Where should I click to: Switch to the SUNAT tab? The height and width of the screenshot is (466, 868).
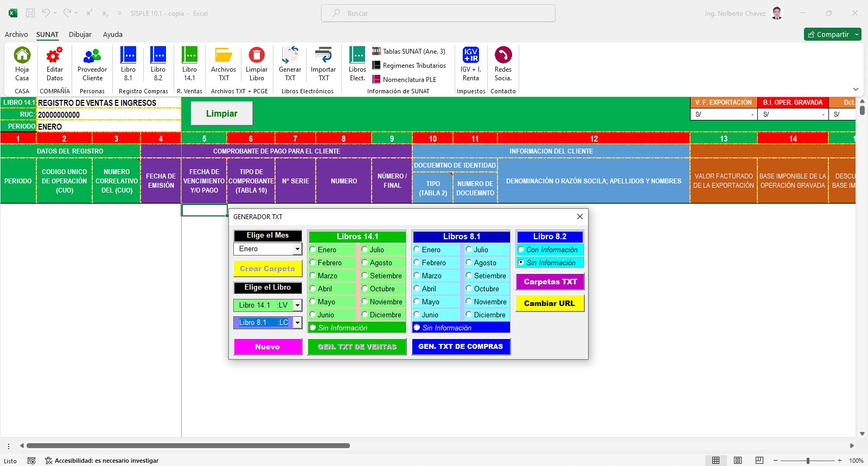coord(47,34)
